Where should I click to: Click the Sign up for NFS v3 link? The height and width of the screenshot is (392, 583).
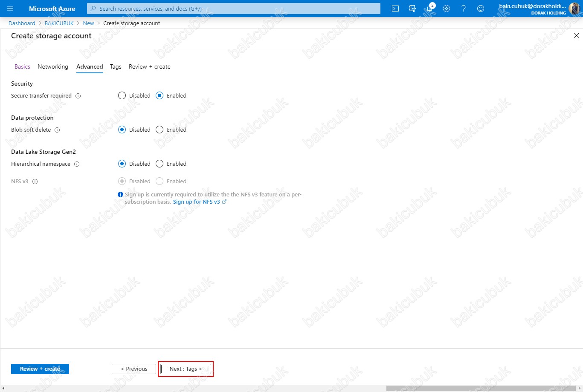click(x=197, y=202)
